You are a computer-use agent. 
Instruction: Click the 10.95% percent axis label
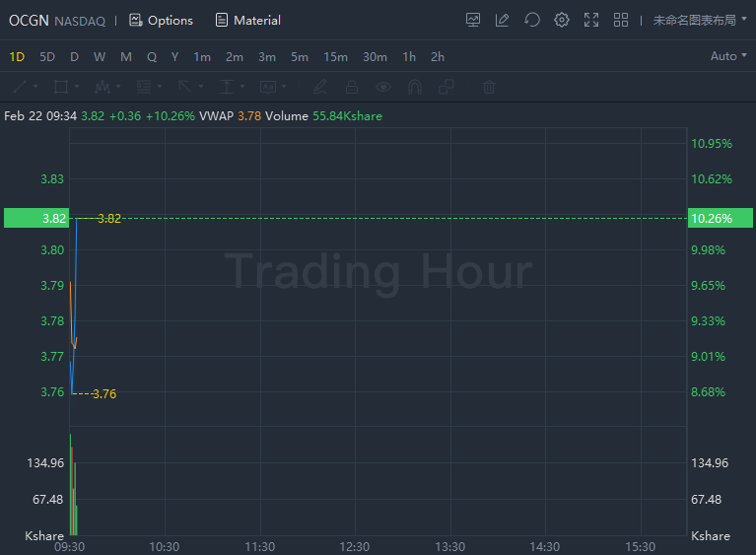(x=712, y=144)
